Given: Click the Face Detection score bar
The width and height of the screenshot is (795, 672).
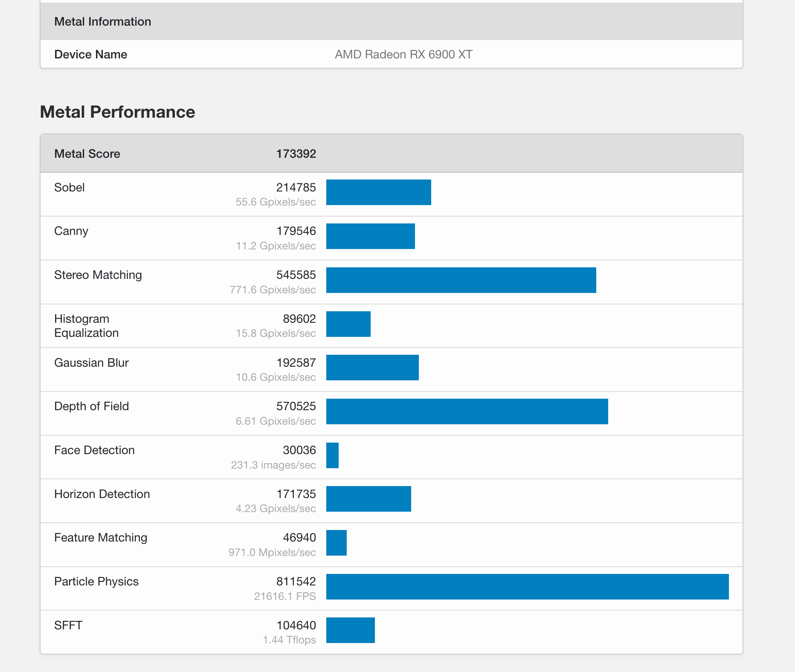Looking at the screenshot, I should 332,455.
